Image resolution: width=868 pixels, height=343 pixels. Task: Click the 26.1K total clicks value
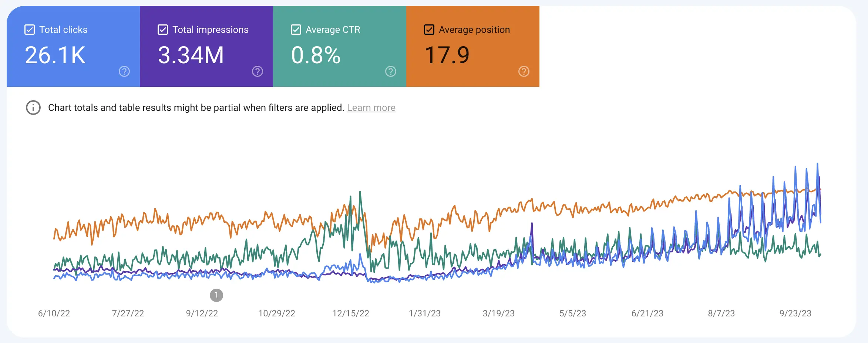click(x=55, y=55)
